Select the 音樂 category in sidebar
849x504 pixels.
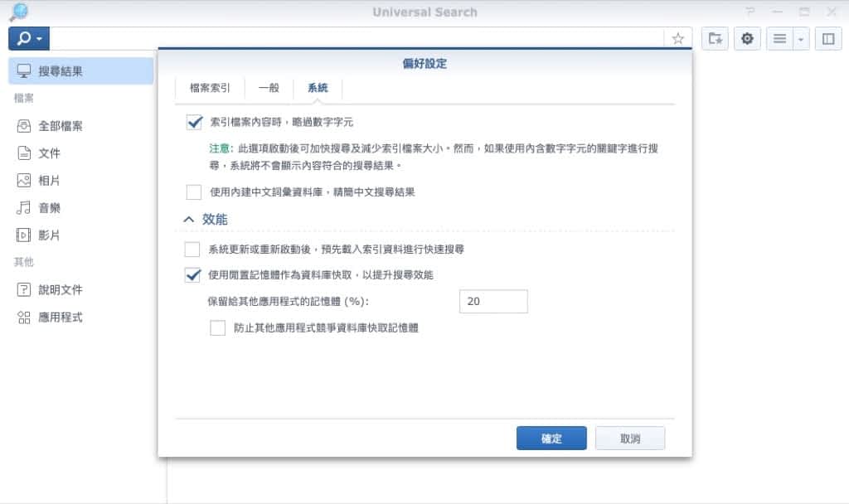[x=49, y=208]
